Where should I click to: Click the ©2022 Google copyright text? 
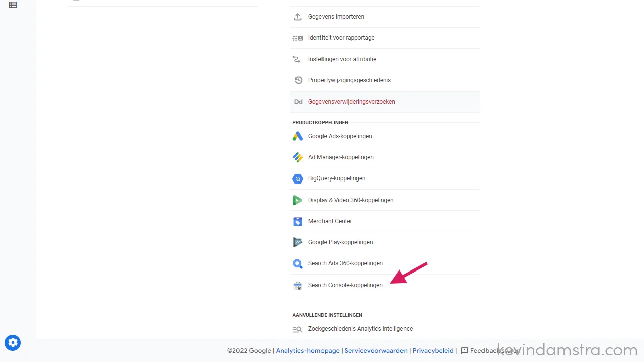click(249, 351)
